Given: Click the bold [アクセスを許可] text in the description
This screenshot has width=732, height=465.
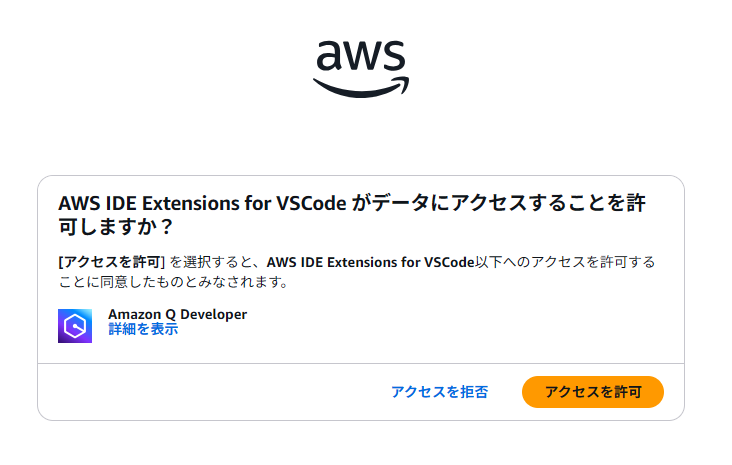Looking at the screenshot, I should tap(112, 262).
